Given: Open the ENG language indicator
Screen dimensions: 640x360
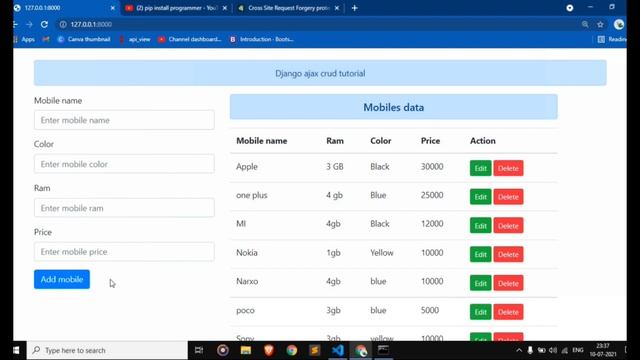Looking at the screenshot, I should [x=578, y=350].
